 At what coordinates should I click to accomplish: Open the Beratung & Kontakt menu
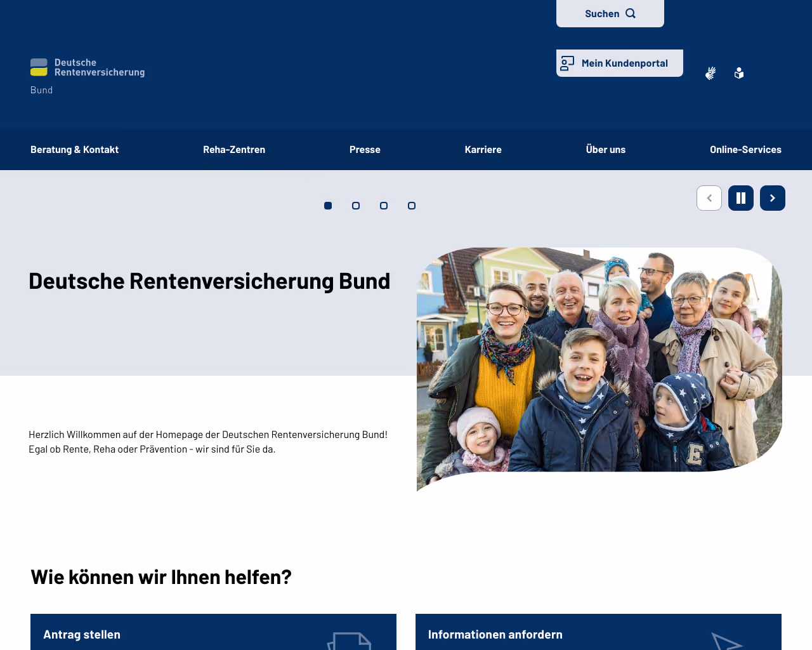[75, 150]
